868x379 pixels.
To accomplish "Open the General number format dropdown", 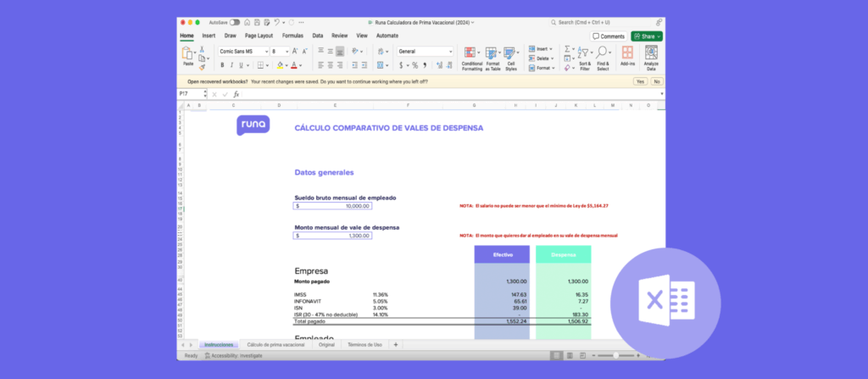I will (x=426, y=52).
